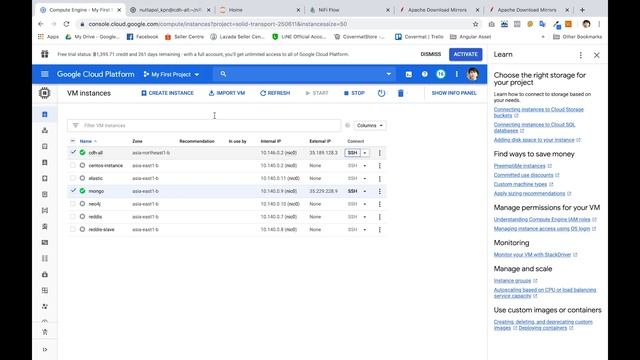Click STOP button
Screen dimensions: 640x360
click(354, 93)
